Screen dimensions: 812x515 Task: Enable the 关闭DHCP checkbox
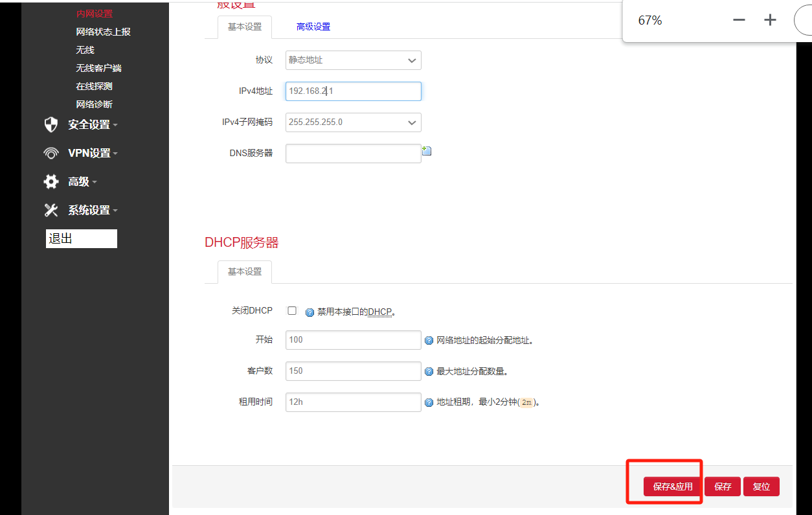pyautogui.click(x=292, y=310)
